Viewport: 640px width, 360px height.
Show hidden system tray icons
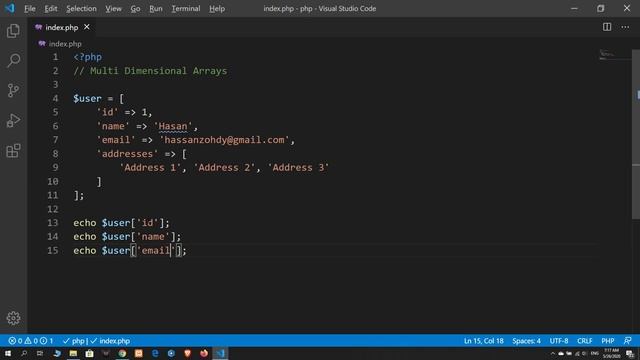coord(553,353)
